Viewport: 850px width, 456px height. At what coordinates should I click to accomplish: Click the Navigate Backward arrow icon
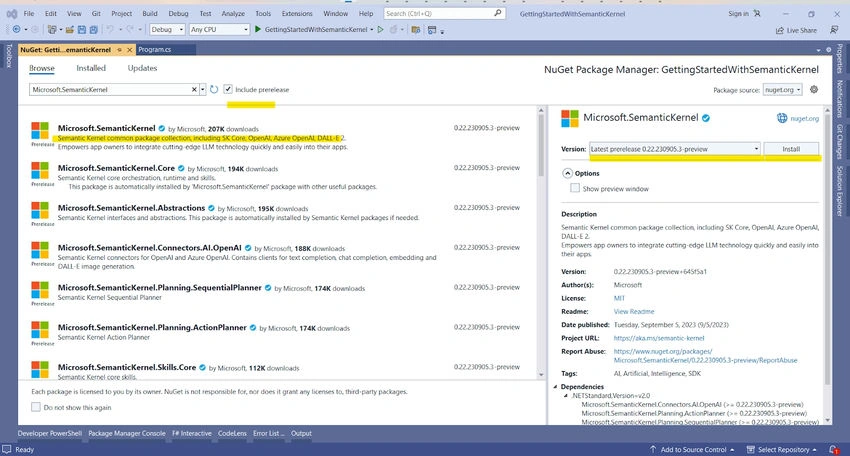pyautogui.click(x=16, y=29)
